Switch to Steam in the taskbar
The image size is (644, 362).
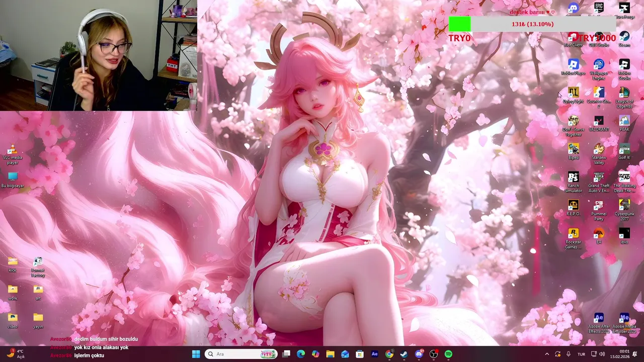pyautogui.click(x=404, y=354)
